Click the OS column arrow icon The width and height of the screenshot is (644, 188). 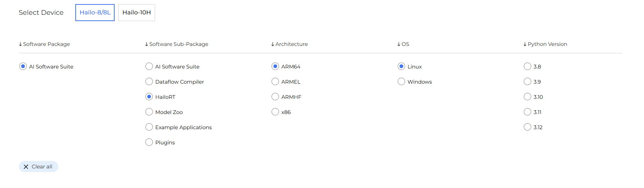(x=399, y=44)
